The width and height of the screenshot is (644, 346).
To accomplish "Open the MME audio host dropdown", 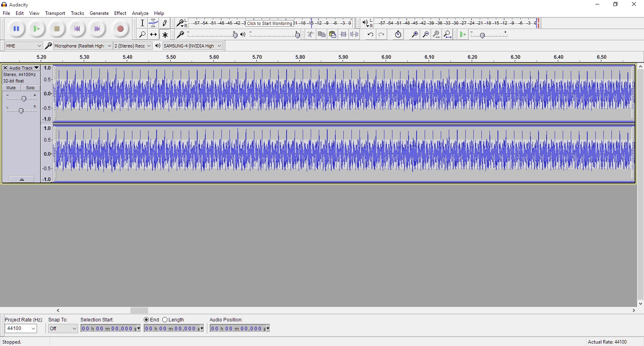I will click(24, 46).
